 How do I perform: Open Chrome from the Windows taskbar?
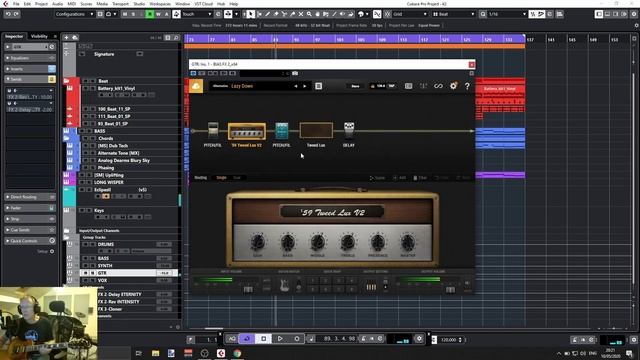pos(237,353)
